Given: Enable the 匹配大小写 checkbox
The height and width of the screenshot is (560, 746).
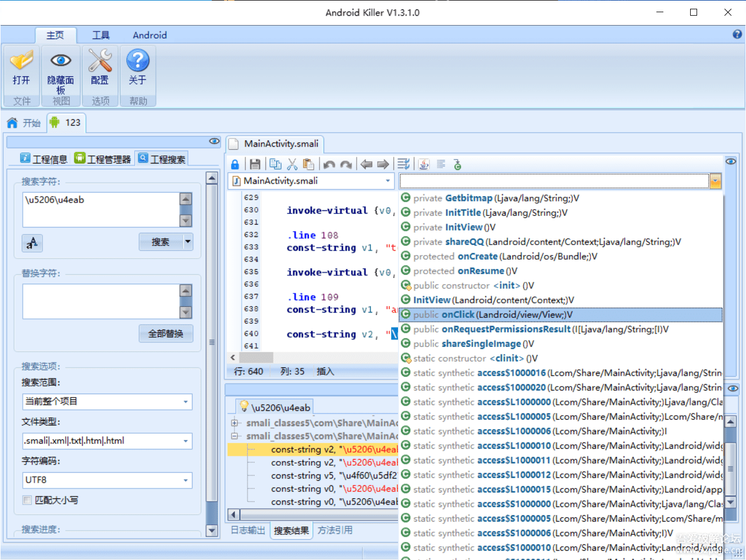Looking at the screenshot, I should click(27, 500).
